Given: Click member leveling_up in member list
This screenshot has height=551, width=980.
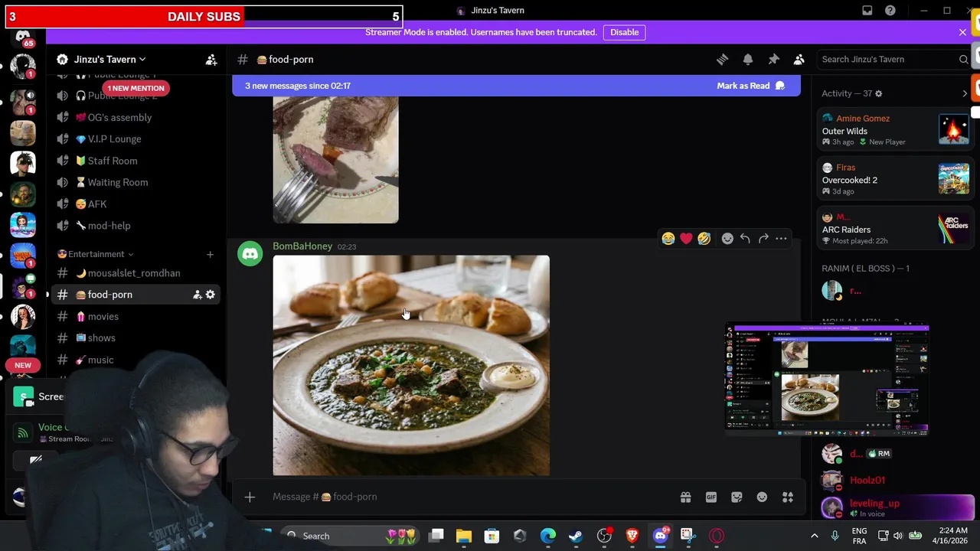Looking at the screenshot, I should [x=895, y=507].
